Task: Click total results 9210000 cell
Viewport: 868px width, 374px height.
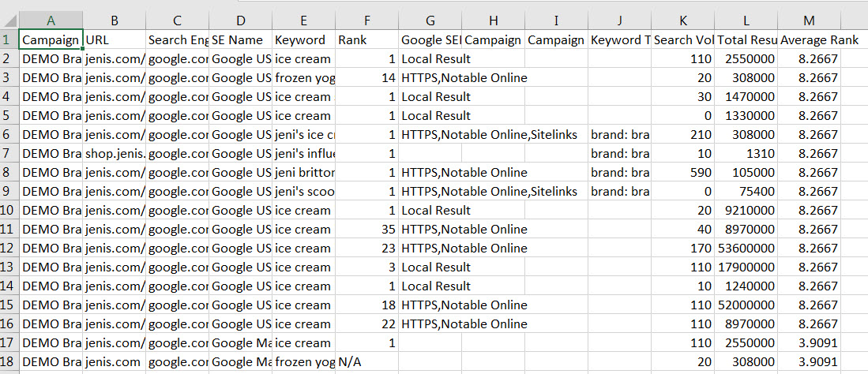Action: pos(746,210)
